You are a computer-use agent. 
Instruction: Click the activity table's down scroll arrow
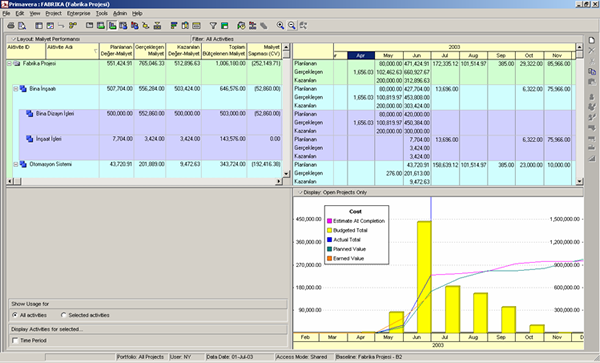tap(287, 174)
